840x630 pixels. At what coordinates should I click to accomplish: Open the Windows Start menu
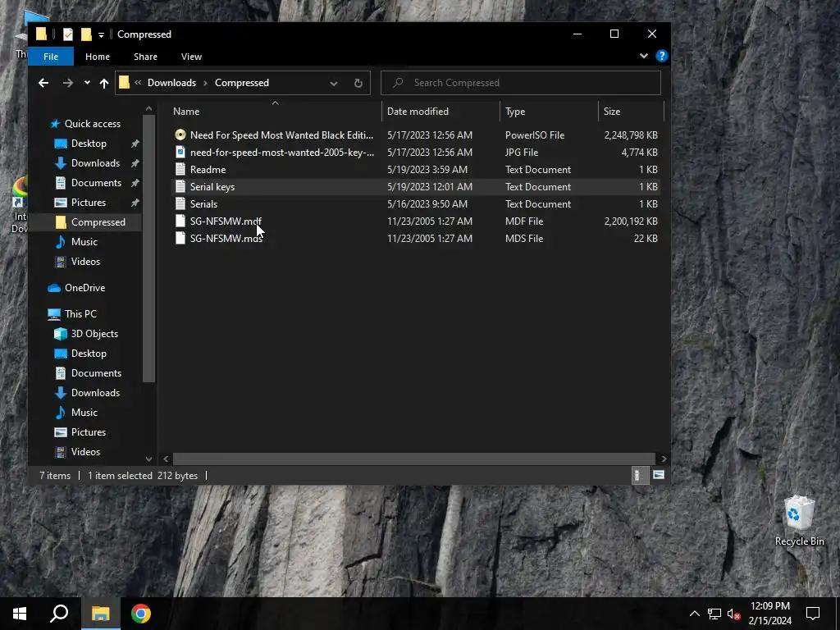(x=20, y=614)
